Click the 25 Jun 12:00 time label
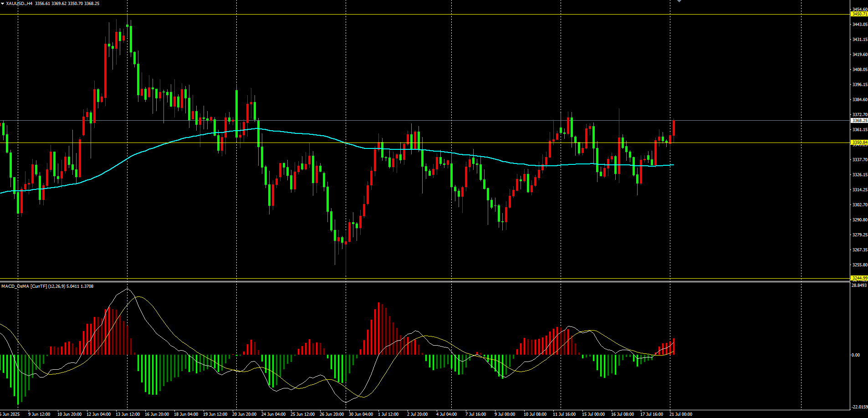 302,414
